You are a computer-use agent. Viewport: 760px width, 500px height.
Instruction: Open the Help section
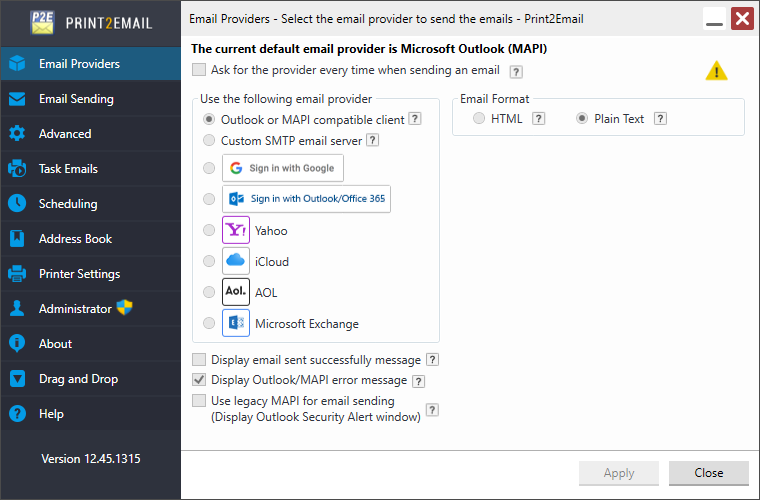91,414
